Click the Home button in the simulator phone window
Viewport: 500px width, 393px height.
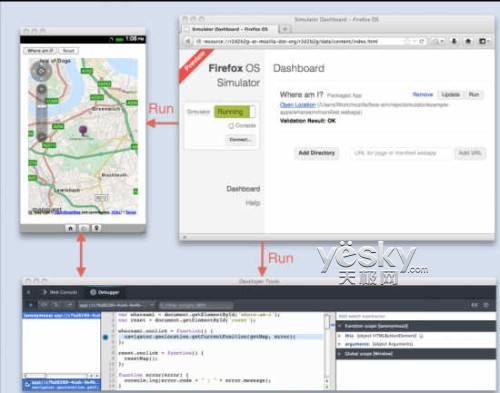tap(70, 228)
